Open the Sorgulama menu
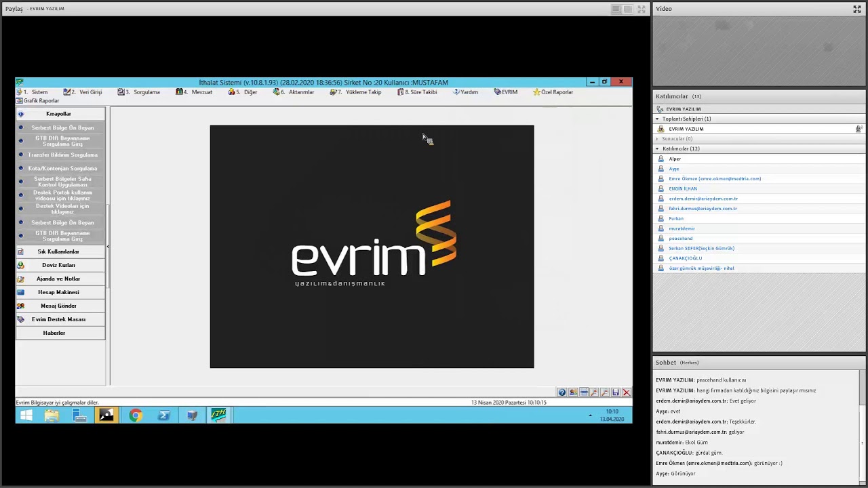Viewport: 868px width, 488px height. [139, 92]
